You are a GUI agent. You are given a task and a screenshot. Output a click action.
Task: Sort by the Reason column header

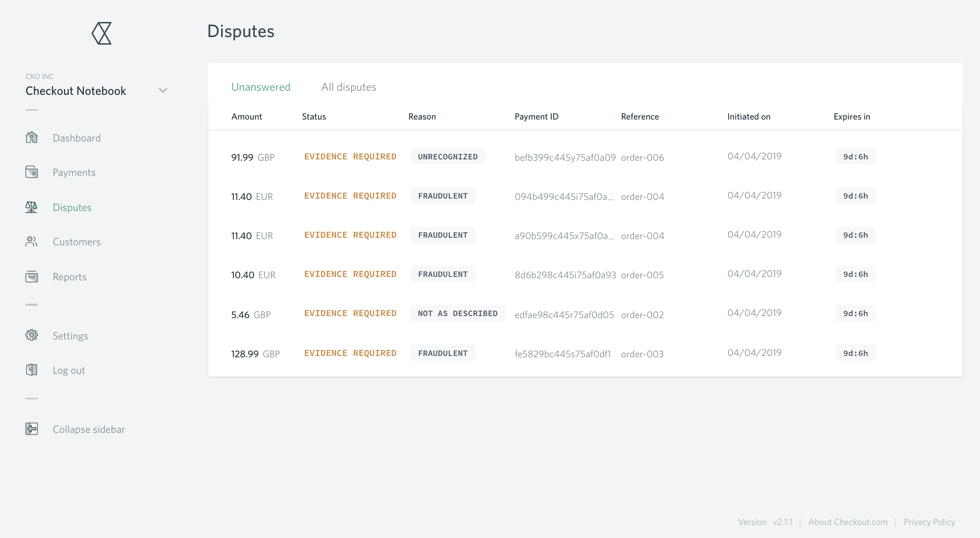pyautogui.click(x=422, y=116)
